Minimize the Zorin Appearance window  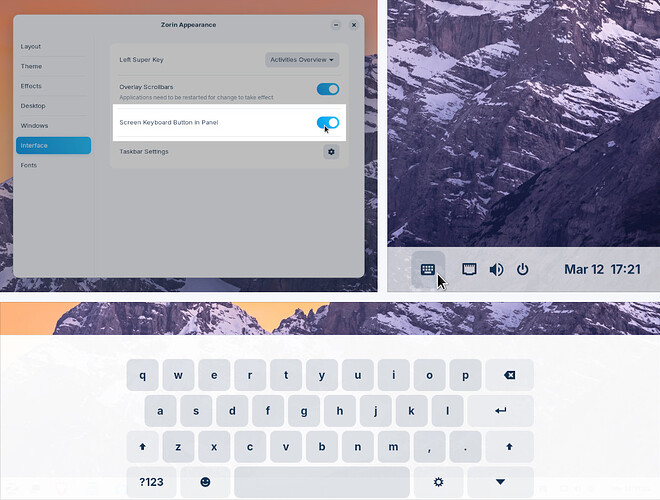tap(336, 25)
